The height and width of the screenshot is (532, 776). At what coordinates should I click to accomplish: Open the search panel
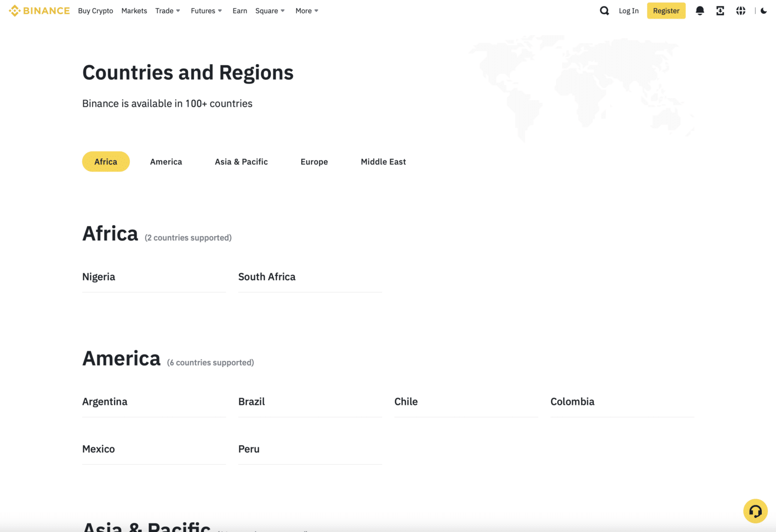tap(604, 11)
